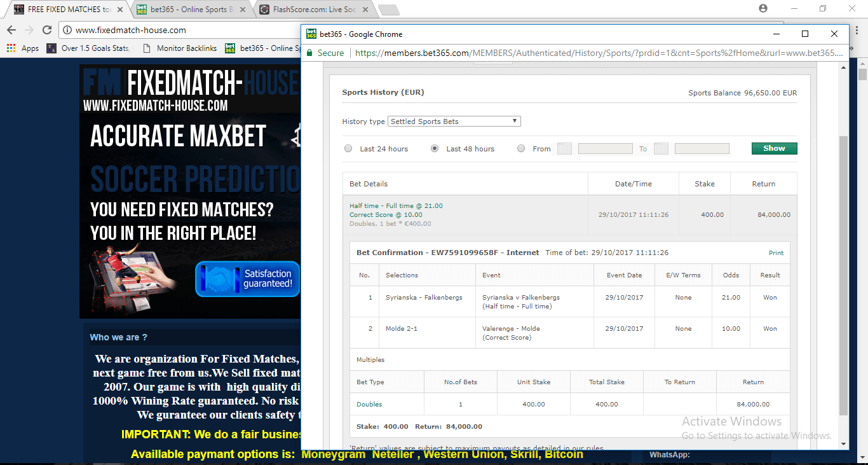
Task: Click the browser back arrow
Action: pyautogui.click(x=11, y=30)
